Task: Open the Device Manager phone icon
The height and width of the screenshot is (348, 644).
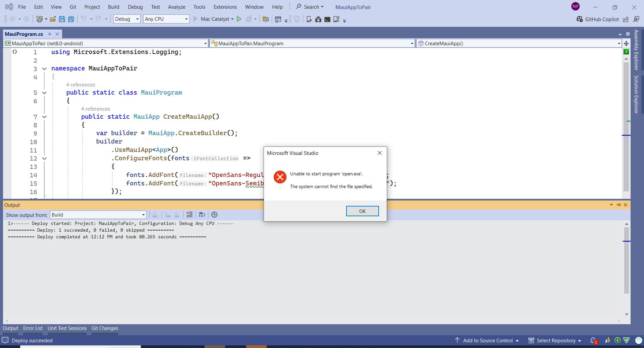Action: click(309, 19)
